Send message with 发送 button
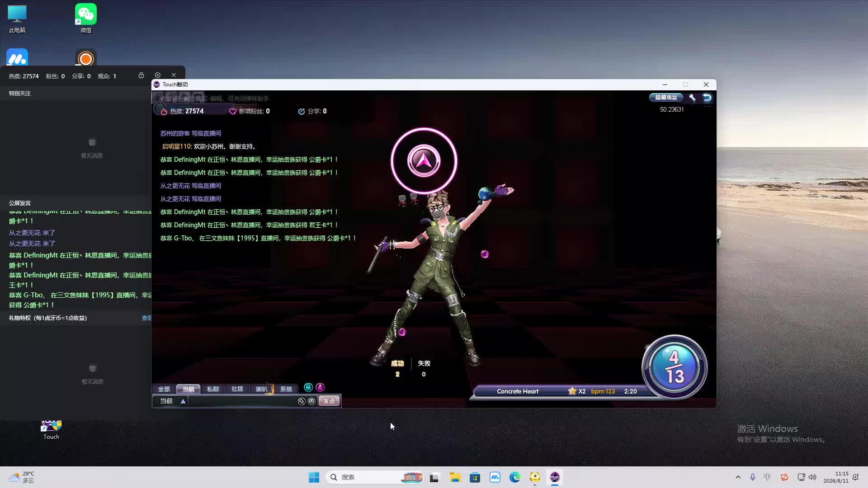868x488 pixels. 329,401
